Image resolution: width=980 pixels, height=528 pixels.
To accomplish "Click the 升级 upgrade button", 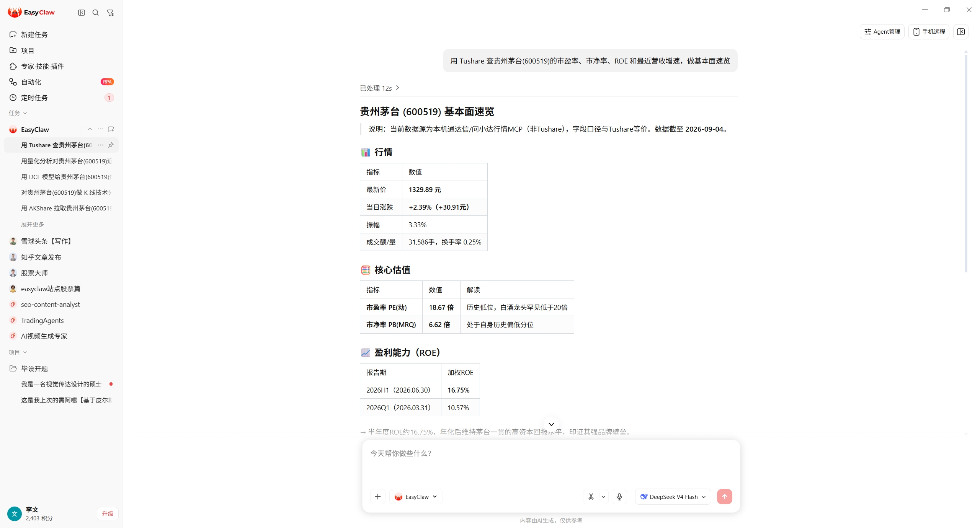I will [108, 513].
